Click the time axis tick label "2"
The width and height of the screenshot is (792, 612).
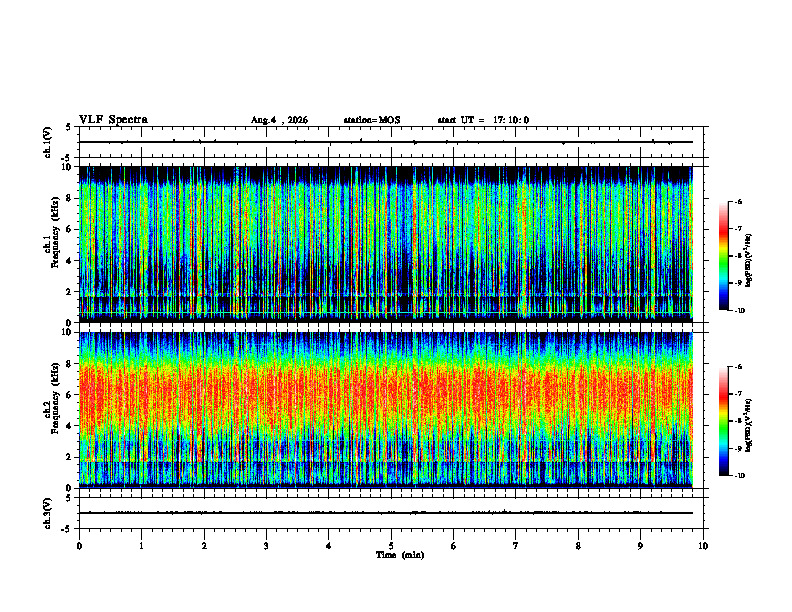[x=204, y=546]
